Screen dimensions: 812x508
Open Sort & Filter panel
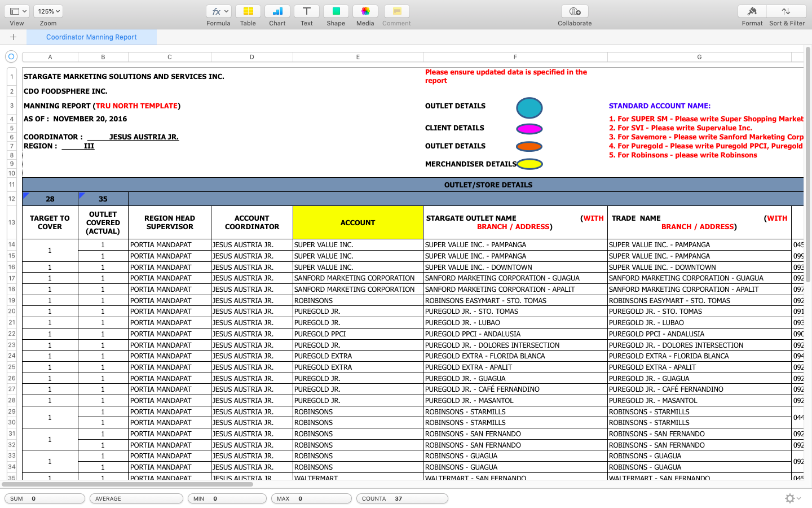pos(786,11)
